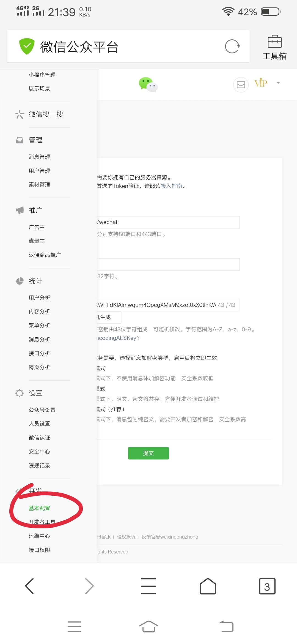Tap the green shield security icon
The image size is (297, 644).
[27, 46]
